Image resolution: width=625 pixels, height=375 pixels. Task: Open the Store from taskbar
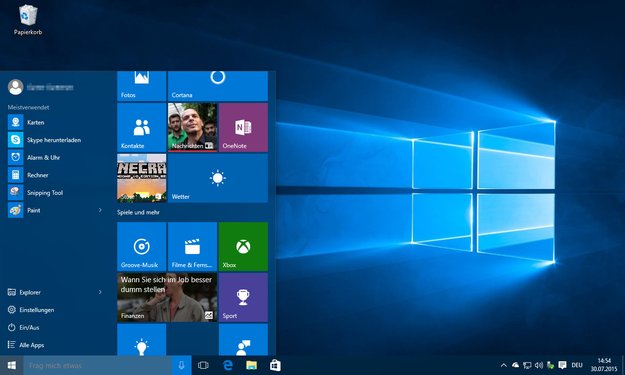[x=275, y=365]
